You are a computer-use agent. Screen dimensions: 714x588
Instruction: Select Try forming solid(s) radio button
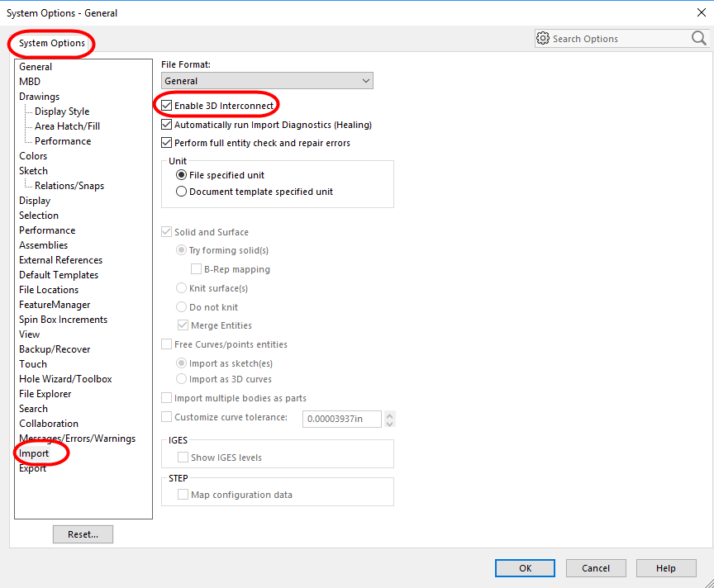coord(181,250)
